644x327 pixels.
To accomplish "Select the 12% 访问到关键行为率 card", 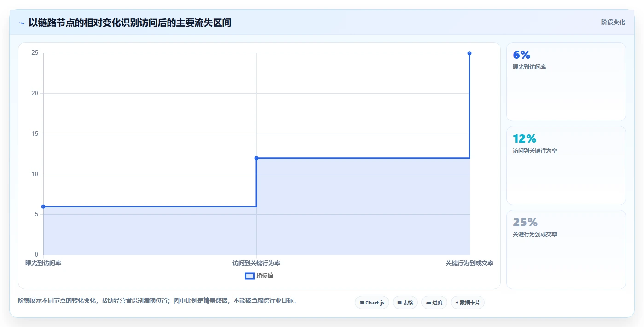I will click(x=566, y=166).
